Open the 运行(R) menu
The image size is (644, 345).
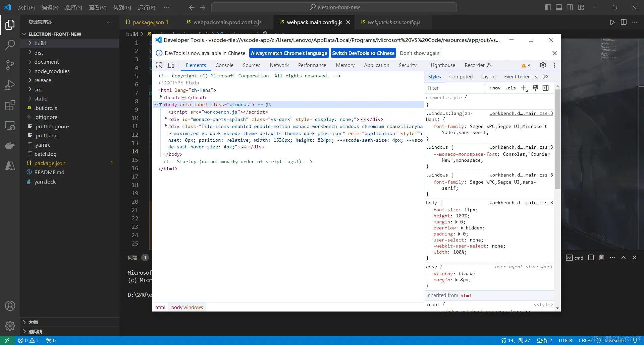click(147, 7)
